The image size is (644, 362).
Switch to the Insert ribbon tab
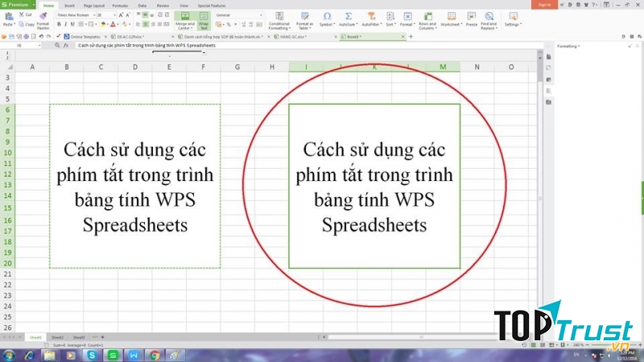click(x=69, y=6)
